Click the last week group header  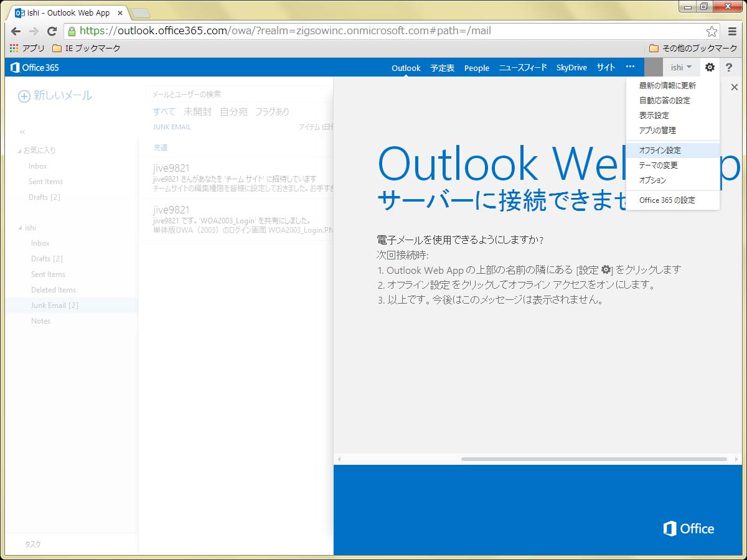click(x=161, y=148)
